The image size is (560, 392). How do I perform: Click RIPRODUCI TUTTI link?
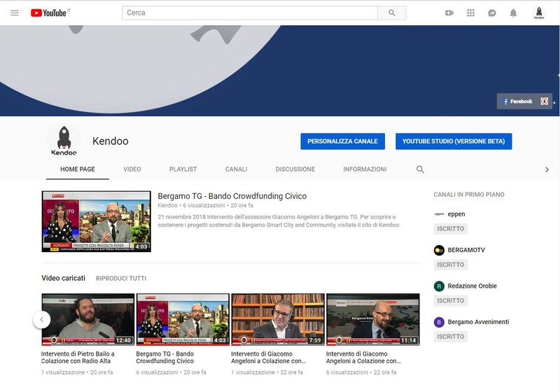point(121,279)
